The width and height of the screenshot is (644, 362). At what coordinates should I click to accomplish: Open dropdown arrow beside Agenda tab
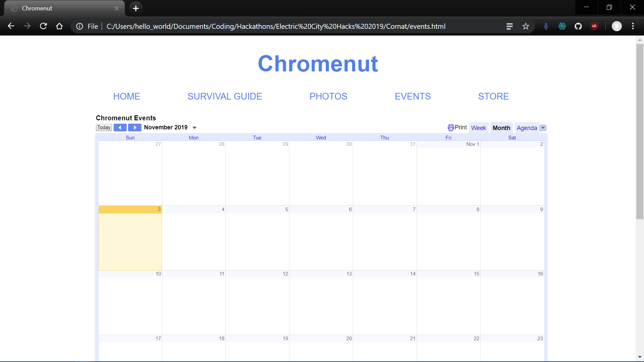pos(543,128)
